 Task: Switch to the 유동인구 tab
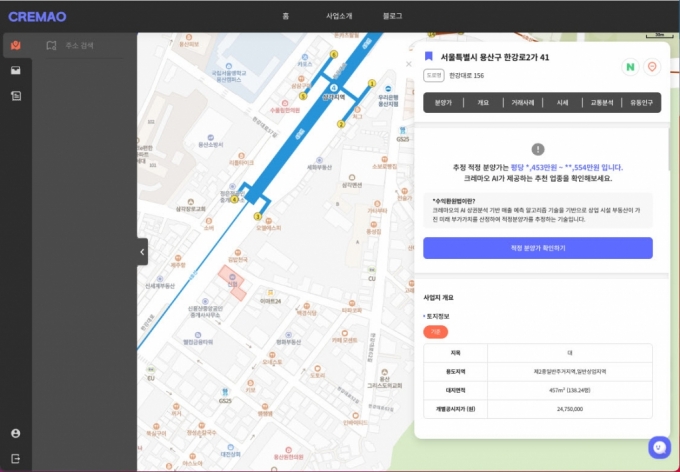tap(641, 103)
